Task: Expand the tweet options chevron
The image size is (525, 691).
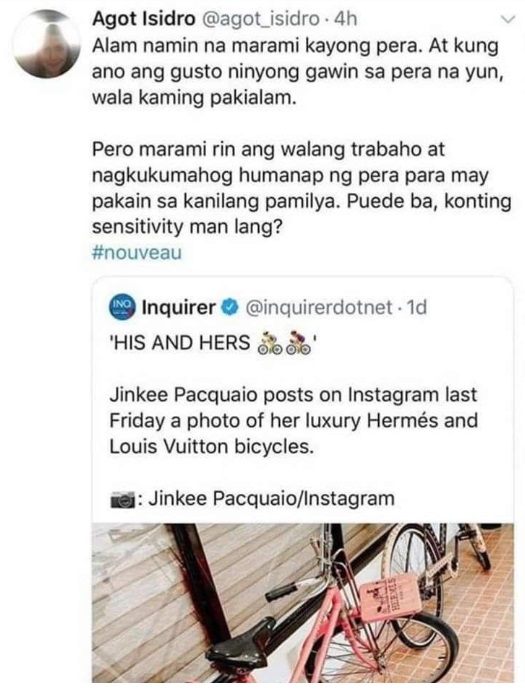Action: [508, 19]
